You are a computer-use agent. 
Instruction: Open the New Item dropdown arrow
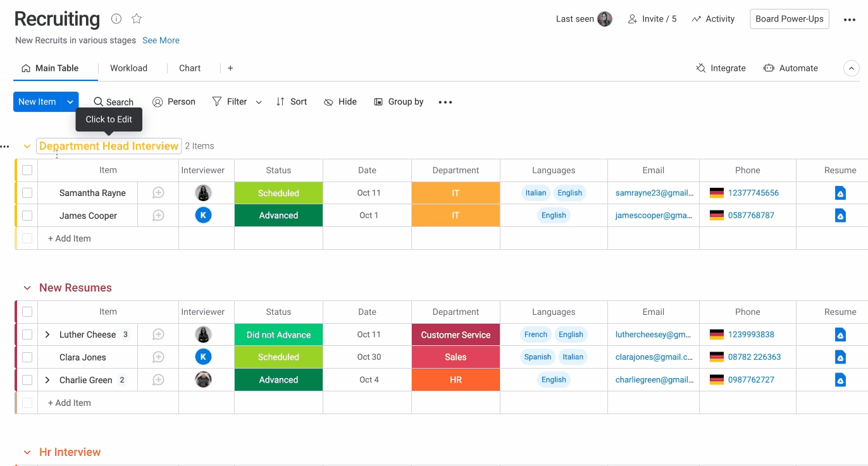pyautogui.click(x=70, y=102)
